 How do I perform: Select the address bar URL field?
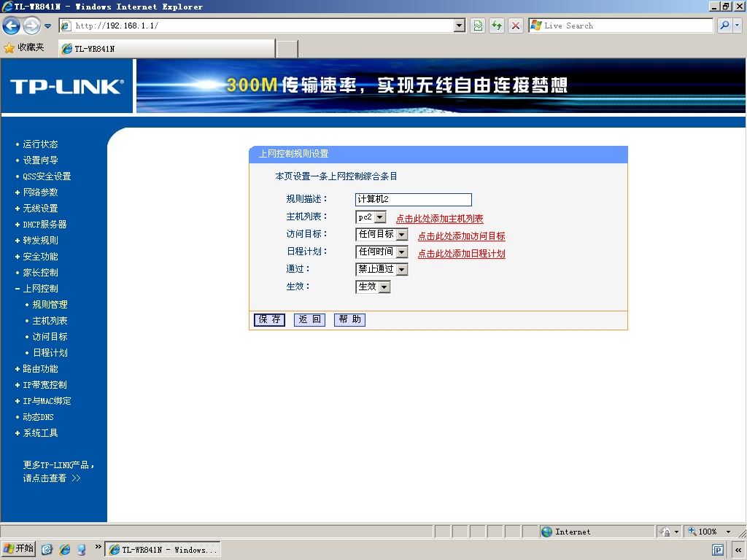[x=262, y=26]
